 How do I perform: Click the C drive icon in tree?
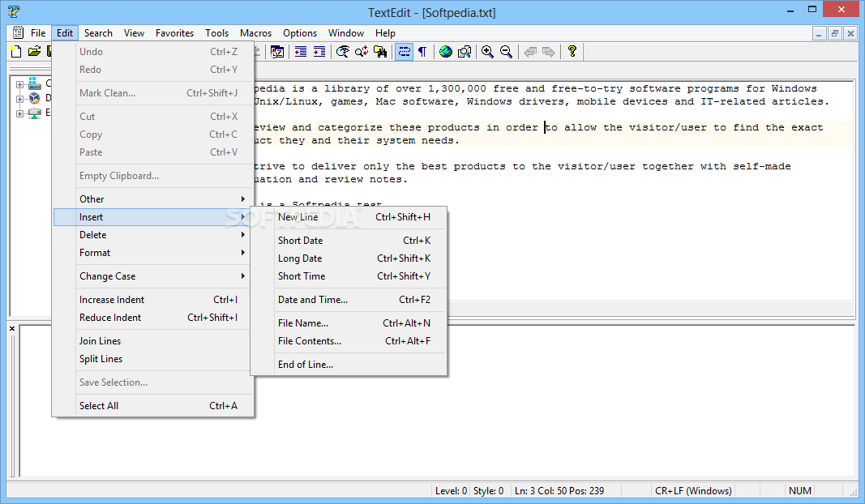tap(35, 83)
